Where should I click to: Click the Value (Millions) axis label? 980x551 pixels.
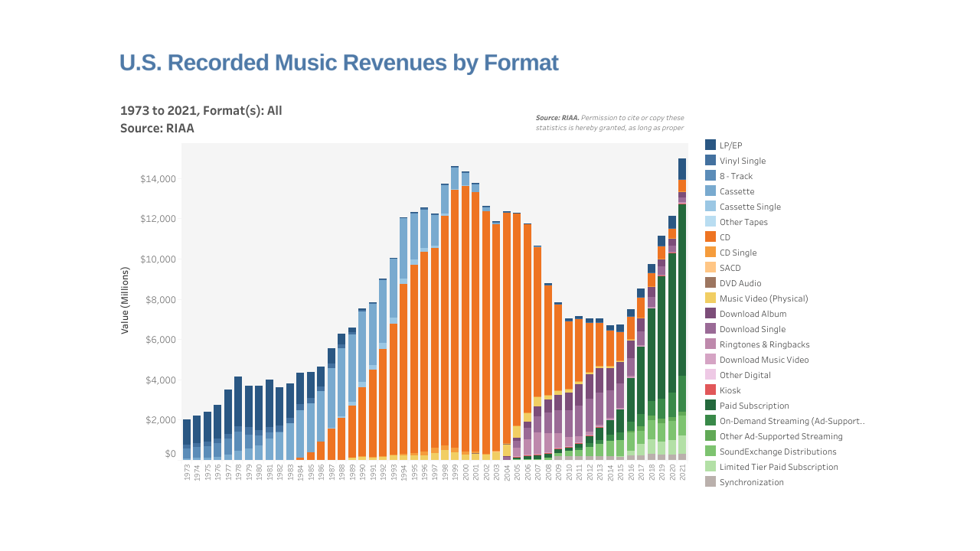pyautogui.click(x=124, y=300)
